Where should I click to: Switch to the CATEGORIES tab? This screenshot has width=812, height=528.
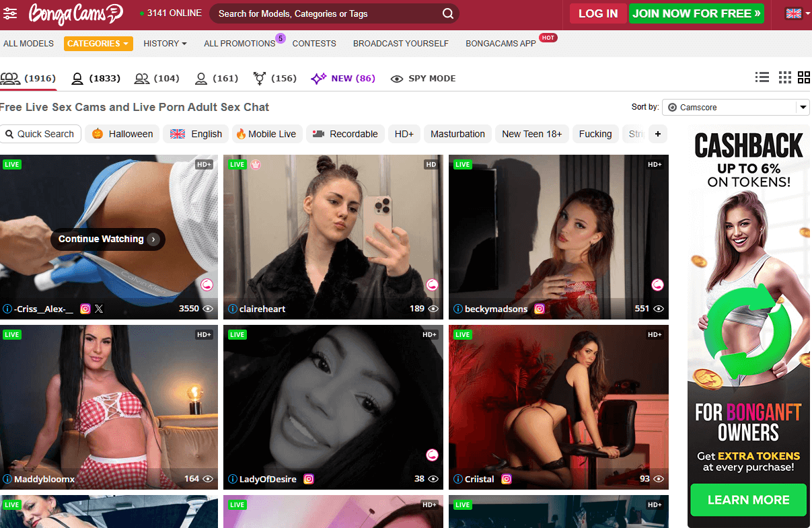tap(98, 43)
